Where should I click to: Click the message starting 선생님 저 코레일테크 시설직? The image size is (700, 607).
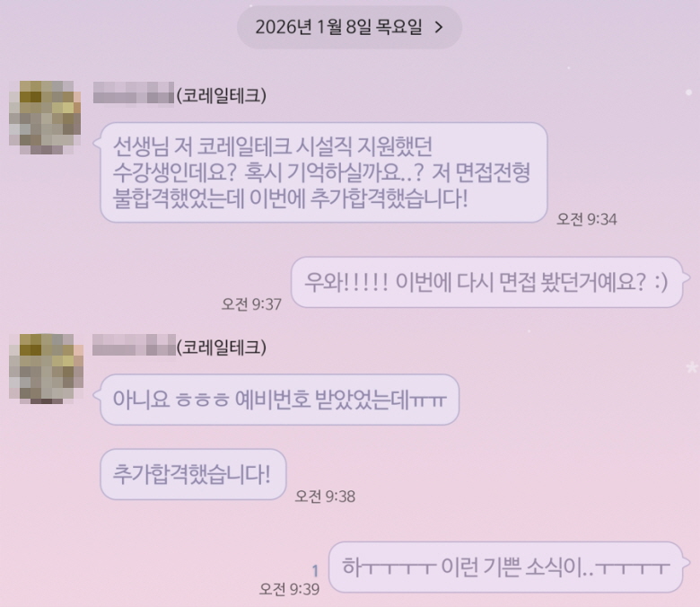pyautogui.click(x=324, y=172)
